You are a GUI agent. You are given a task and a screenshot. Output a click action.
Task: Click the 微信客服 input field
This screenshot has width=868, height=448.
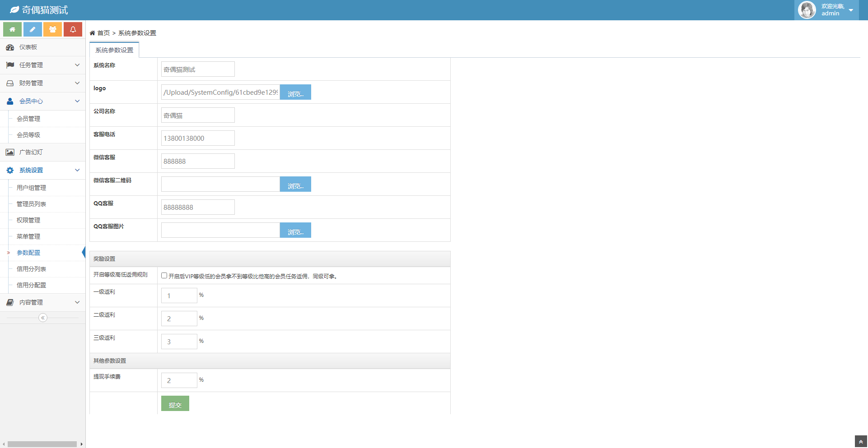click(x=198, y=161)
